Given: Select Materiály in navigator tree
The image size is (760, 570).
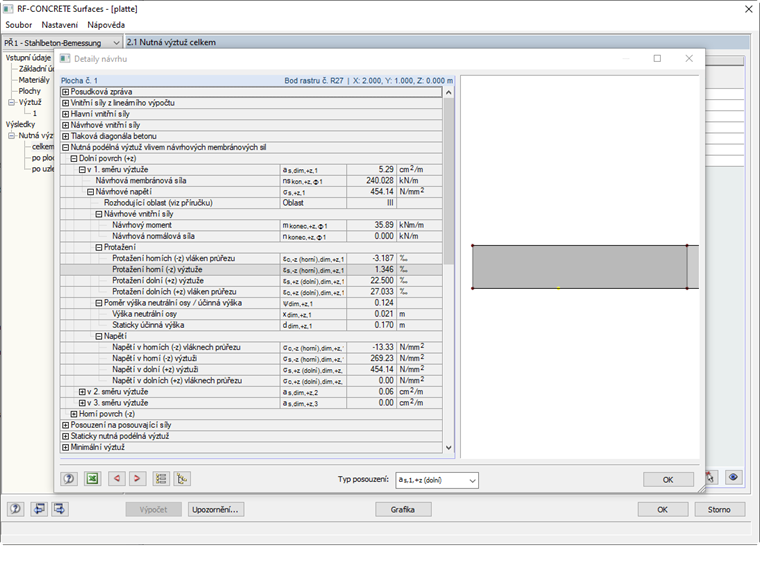Looking at the screenshot, I should click(34, 80).
